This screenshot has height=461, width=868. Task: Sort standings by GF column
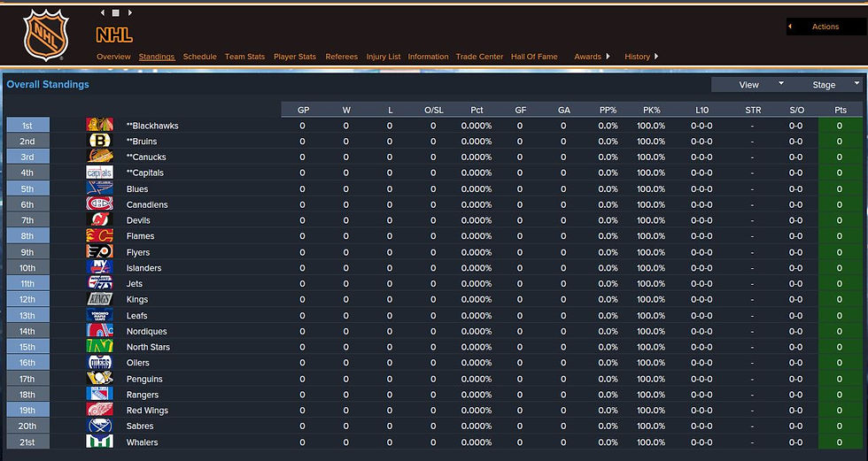tap(521, 110)
